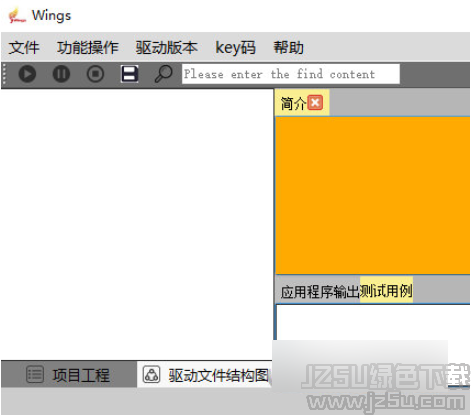
Task: Click the structure icon on 驱动文件结构图 tab
Action: 151,374
